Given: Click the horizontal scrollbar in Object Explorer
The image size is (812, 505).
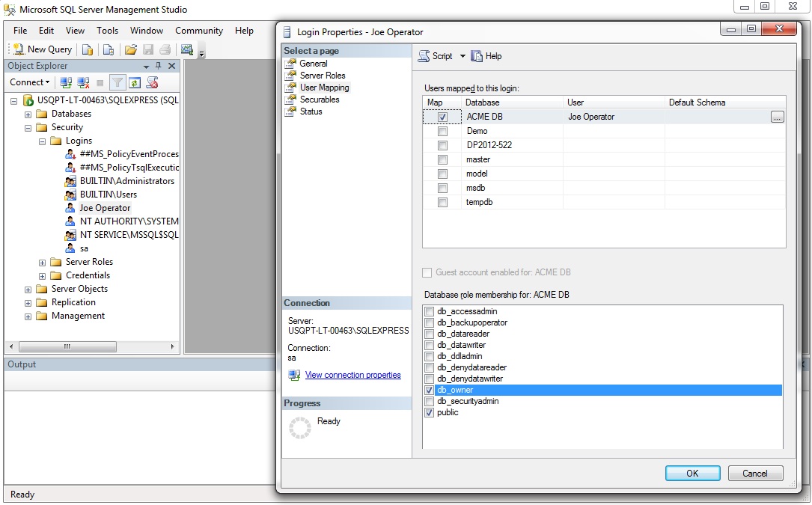Looking at the screenshot, I should [x=69, y=346].
